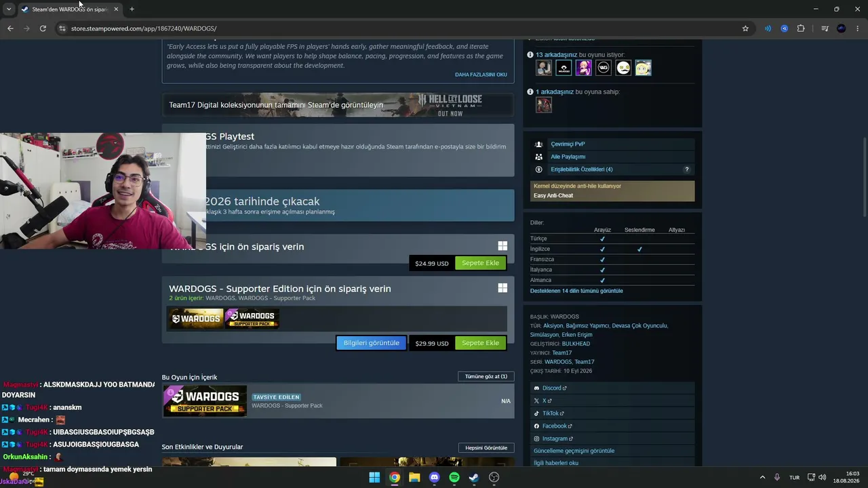This screenshot has height=488, width=868.
Task: Open the friend avatar with the WG logo
Action: coord(604,68)
